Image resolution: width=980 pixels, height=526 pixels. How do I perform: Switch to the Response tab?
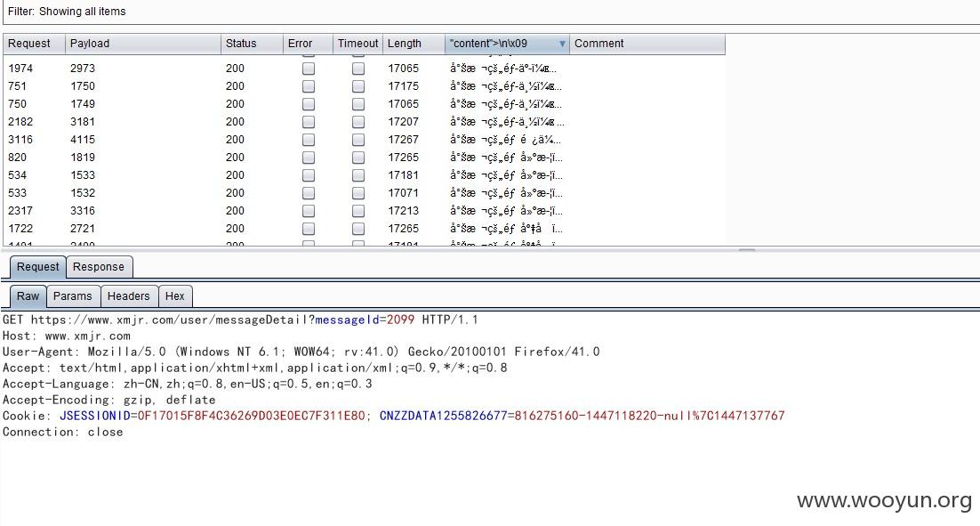tap(99, 267)
